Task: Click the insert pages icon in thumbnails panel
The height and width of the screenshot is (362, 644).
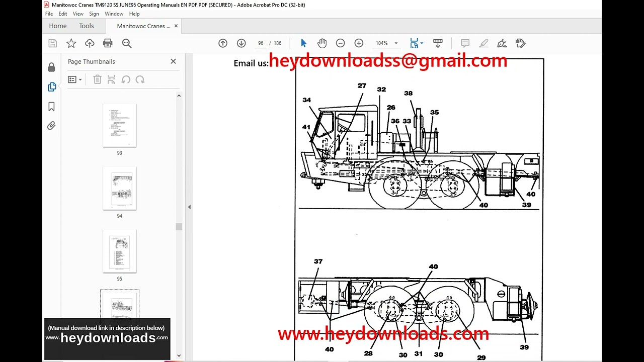Action: pyautogui.click(x=112, y=79)
